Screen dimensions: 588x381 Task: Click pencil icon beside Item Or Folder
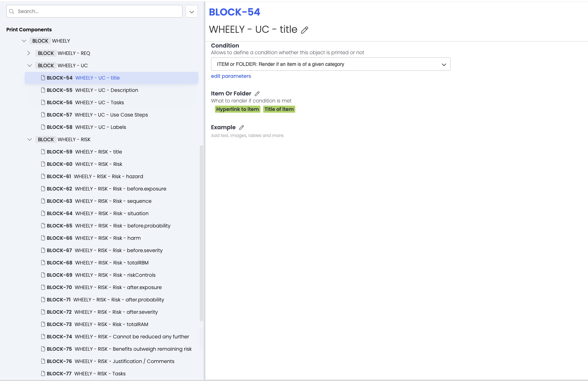(x=257, y=94)
